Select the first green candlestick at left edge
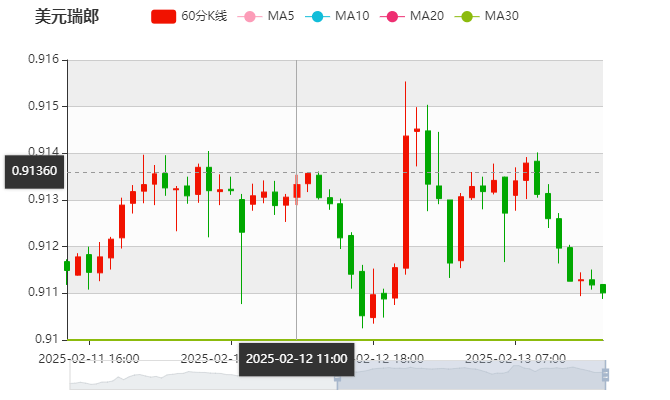The image size is (670, 400). pyautogui.click(x=67, y=266)
